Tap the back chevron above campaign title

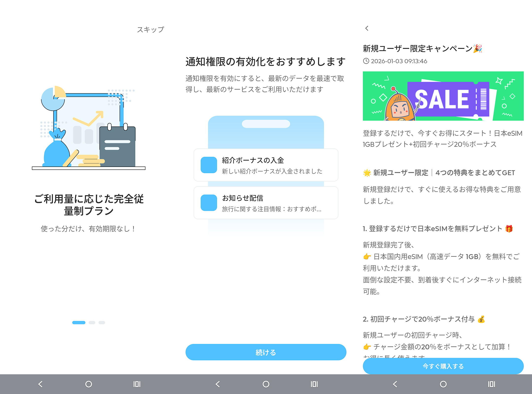point(367,28)
